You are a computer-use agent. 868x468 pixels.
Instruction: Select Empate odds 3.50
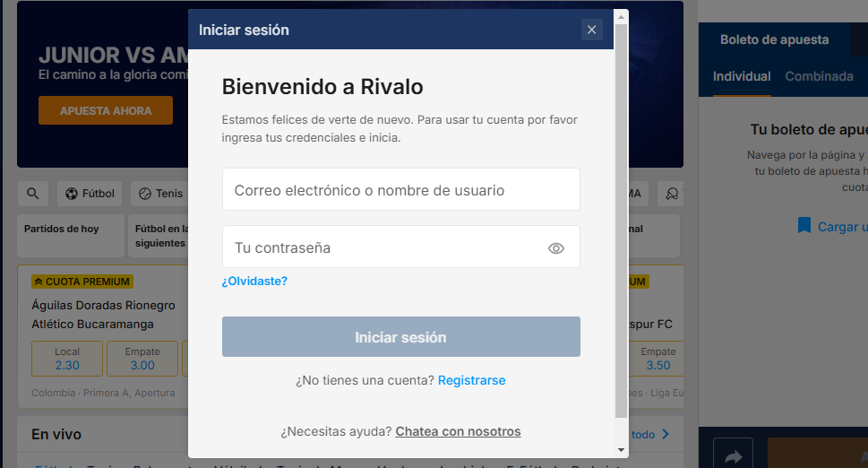coord(657,359)
